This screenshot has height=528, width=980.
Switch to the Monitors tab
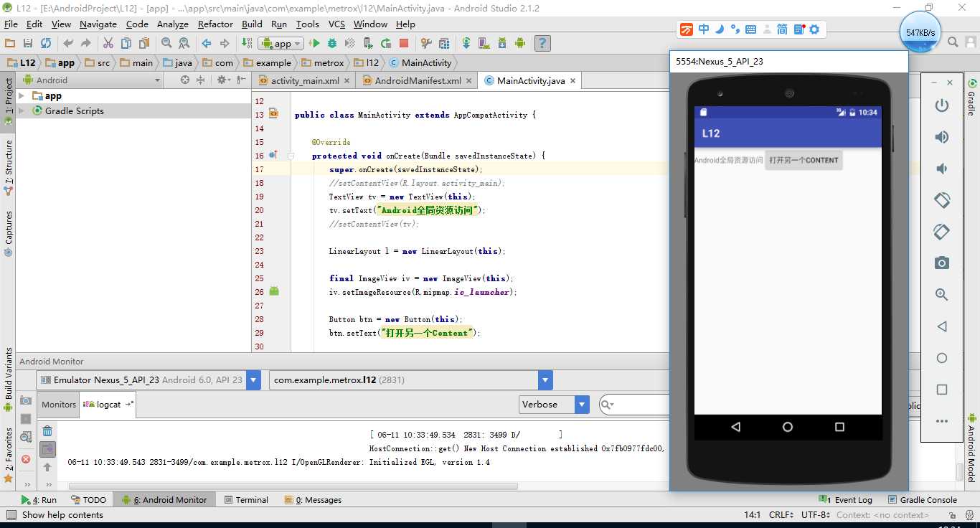pos(59,405)
